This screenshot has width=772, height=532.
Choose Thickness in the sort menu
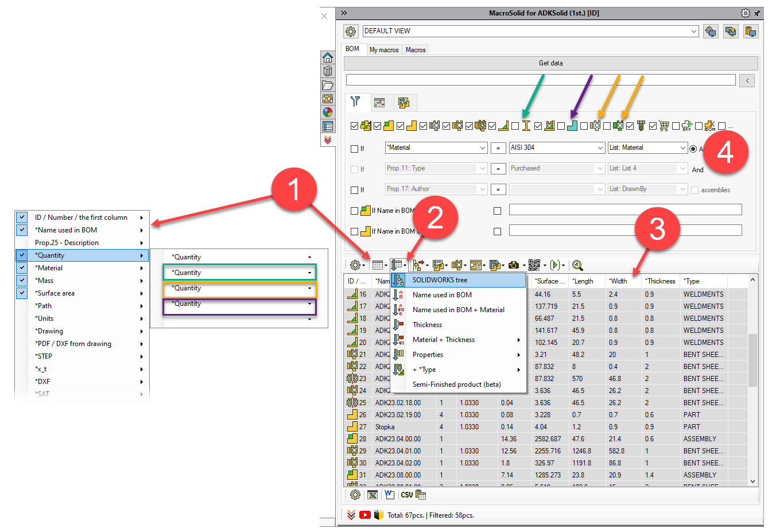tap(459, 325)
